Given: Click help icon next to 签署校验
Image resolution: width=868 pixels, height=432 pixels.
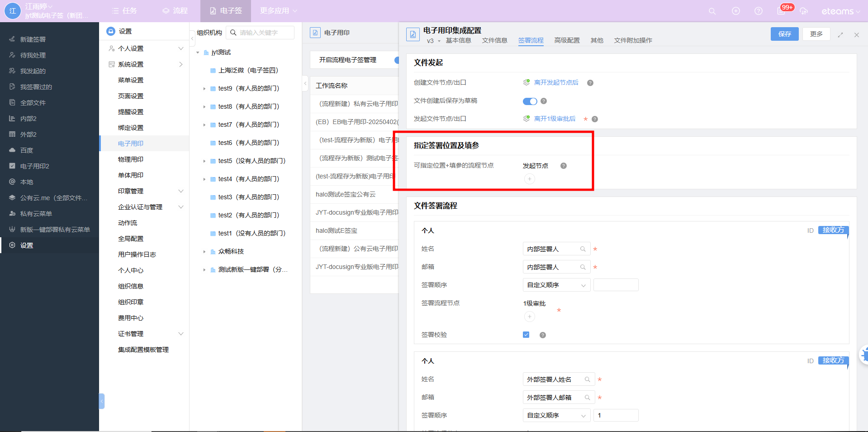Looking at the screenshot, I should 543,335.
